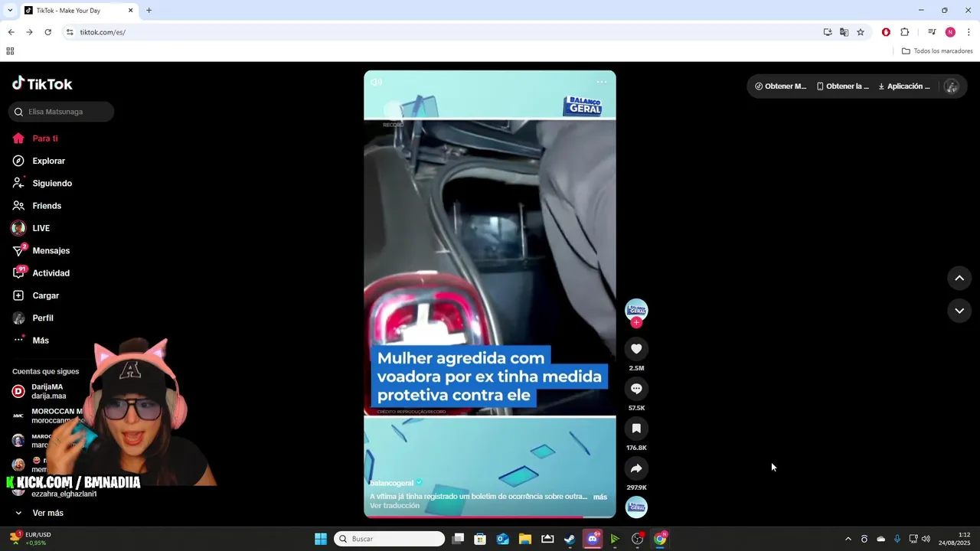Open the balancogeral username on the video
980x551 pixels.
pos(391,483)
